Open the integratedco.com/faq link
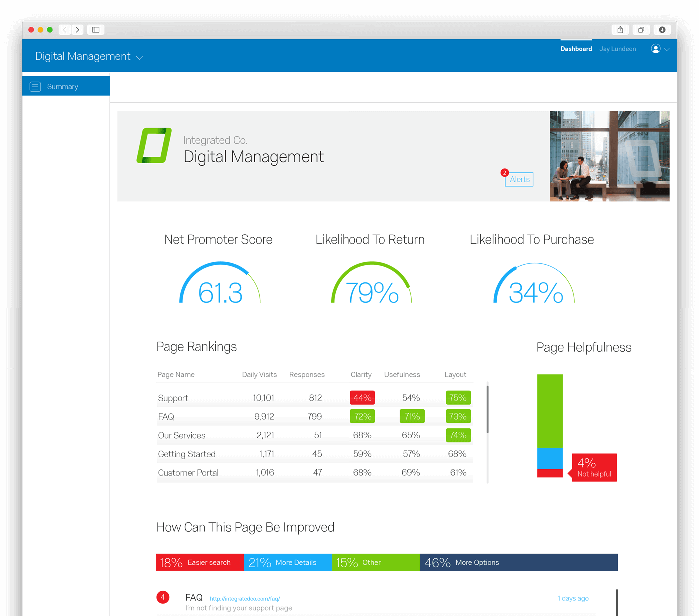Screen dimensions: 699x616 click(245, 599)
